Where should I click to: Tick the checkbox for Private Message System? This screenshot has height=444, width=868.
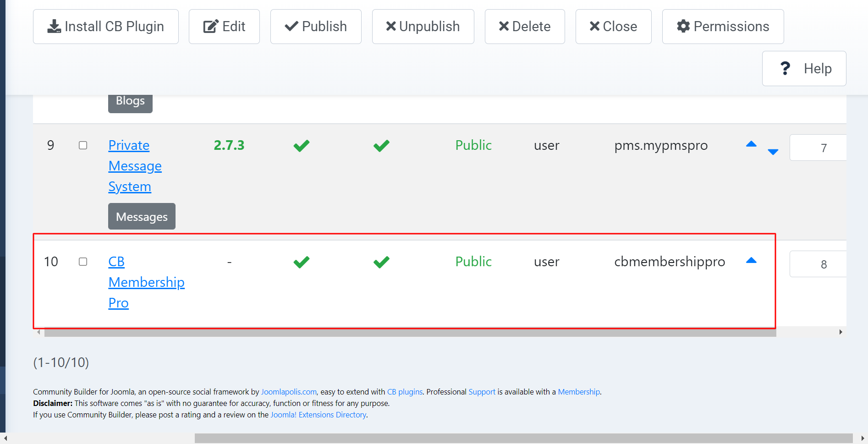coord(83,145)
